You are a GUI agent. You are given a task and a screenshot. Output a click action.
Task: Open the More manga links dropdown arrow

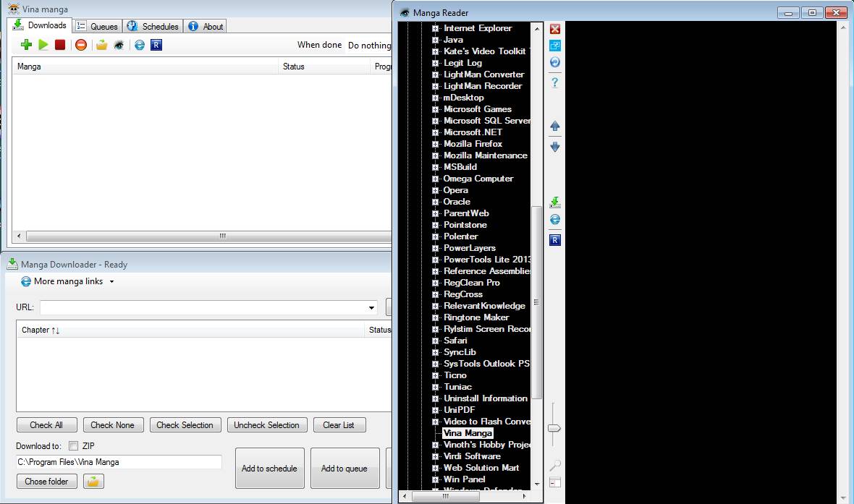[111, 281]
